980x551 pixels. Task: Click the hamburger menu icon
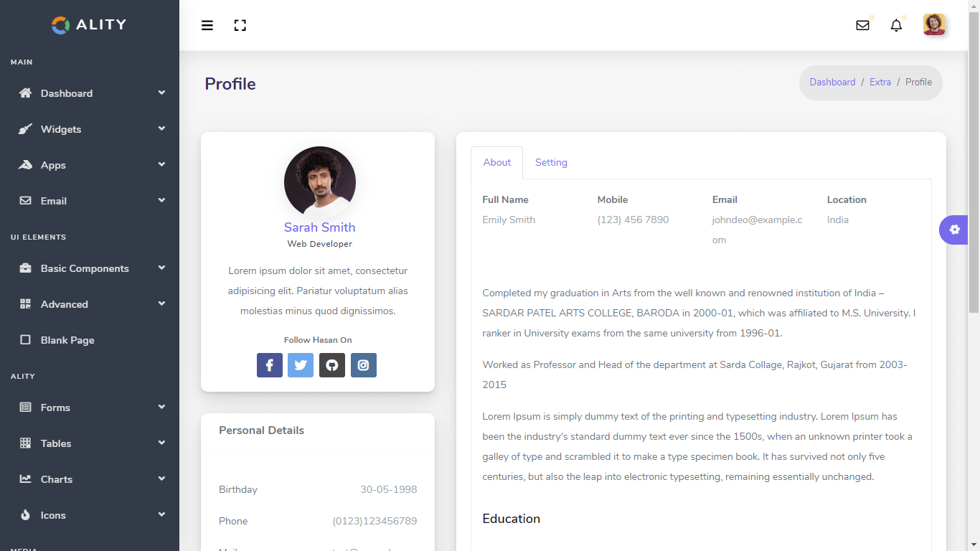coord(207,26)
